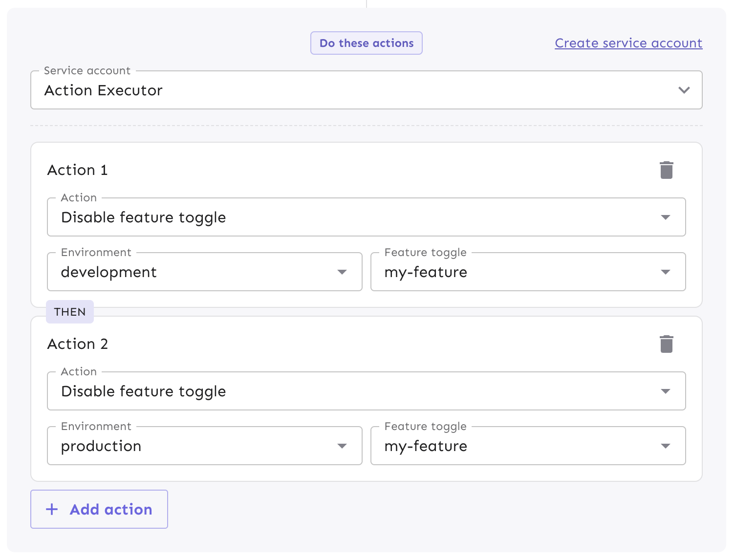Open the Service account selector showing Action Executor
This screenshot has height=560, width=735.
[366, 90]
